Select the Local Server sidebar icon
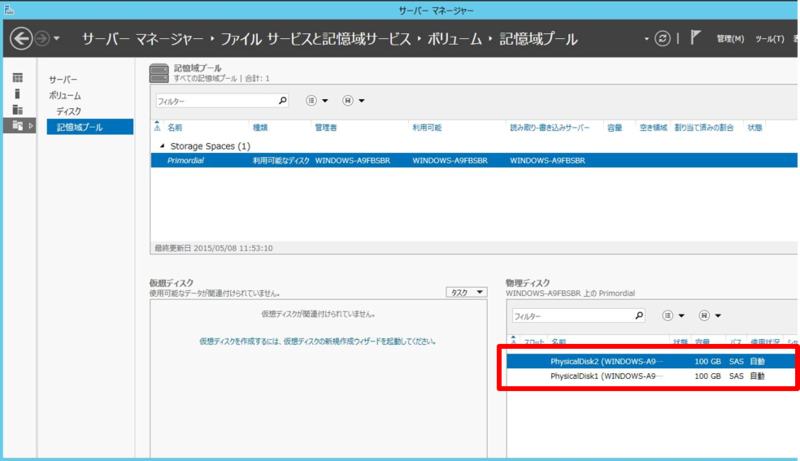This screenshot has width=800, height=461. tap(17, 93)
